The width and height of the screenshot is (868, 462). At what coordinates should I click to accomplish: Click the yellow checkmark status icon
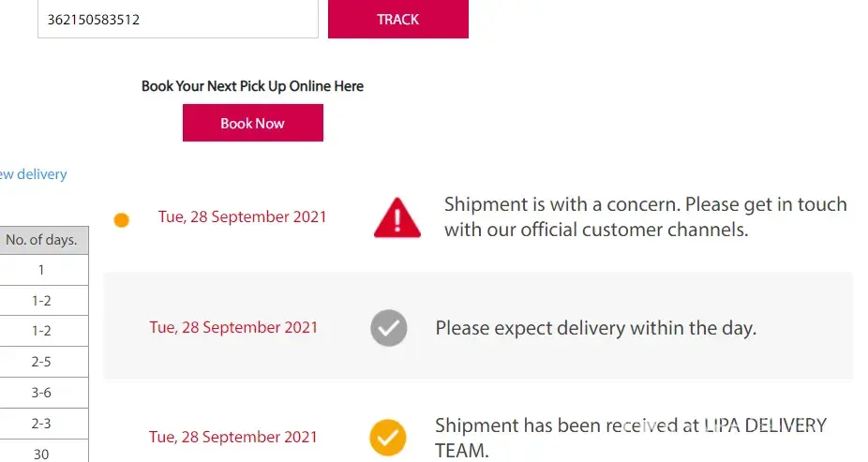(x=387, y=437)
